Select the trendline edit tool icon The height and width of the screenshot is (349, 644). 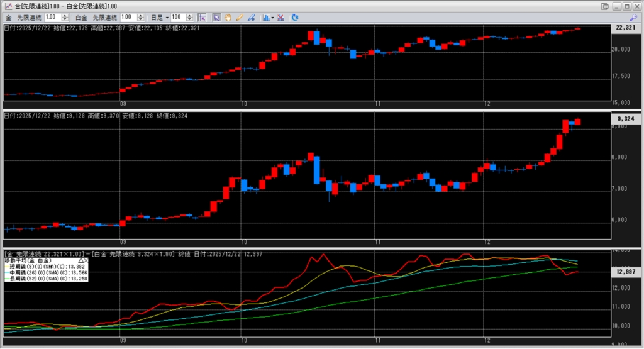pos(250,18)
